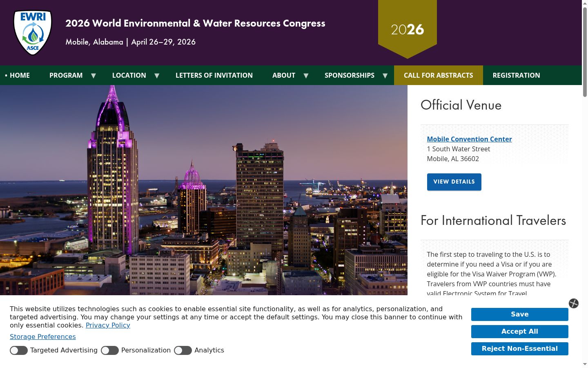This screenshot has height=368, width=588.
Task: Expand the Program menu dropdown arrow
Action: (x=94, y=75)
